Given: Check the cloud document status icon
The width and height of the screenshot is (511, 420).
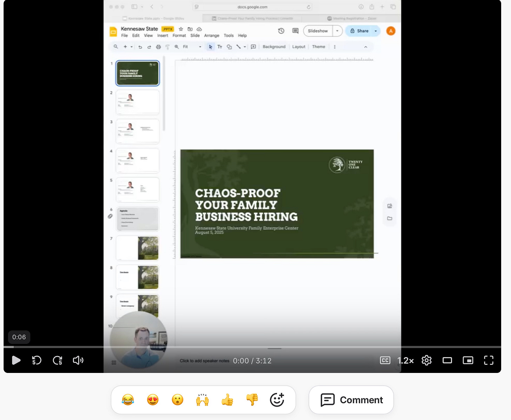Looking at the screenshot, I should point(199,29).
